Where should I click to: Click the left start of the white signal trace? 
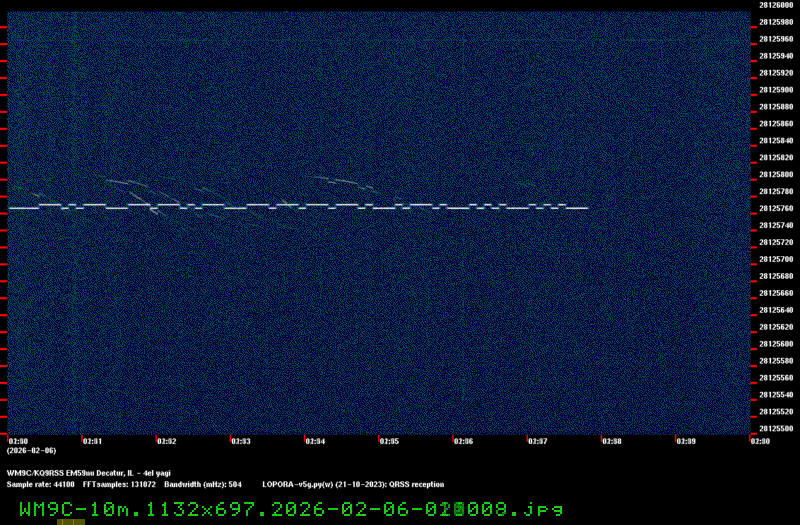pyautogui.click(x=12, y=208)
